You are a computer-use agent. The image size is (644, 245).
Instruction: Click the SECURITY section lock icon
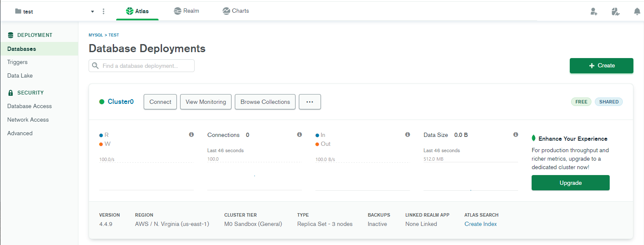[11, 93]
